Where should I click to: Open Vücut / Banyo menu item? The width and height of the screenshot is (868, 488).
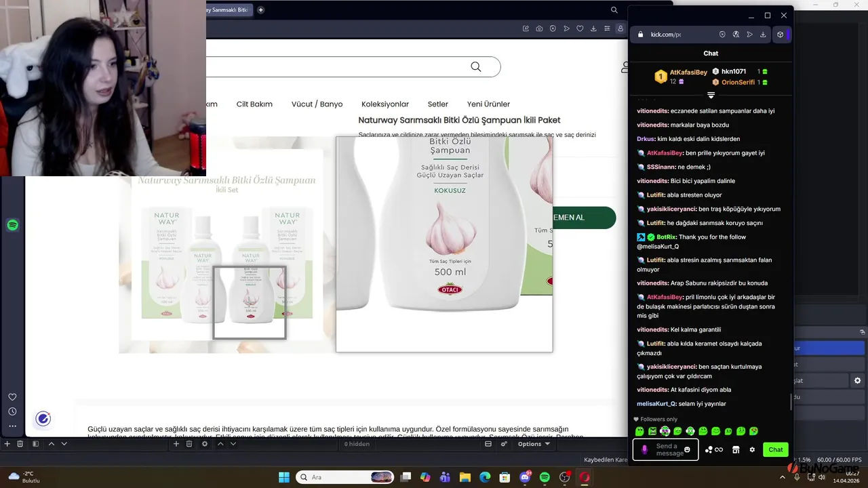coord(317,104)
